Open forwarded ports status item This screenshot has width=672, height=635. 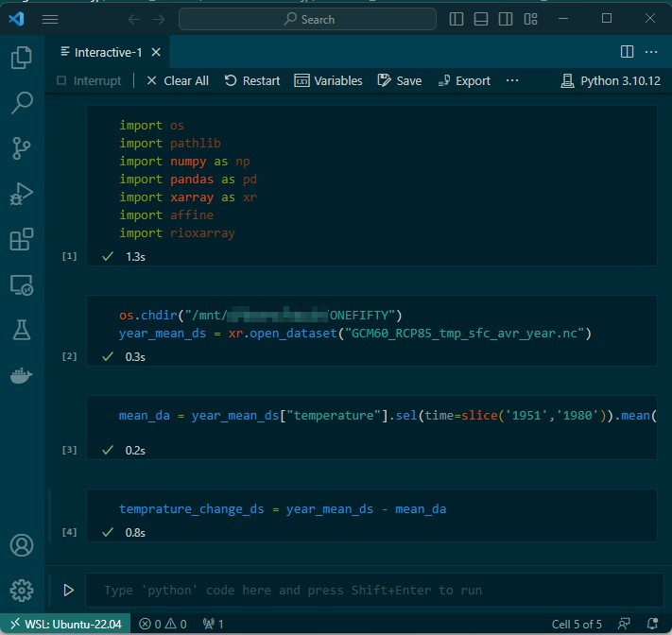[213, 624]
